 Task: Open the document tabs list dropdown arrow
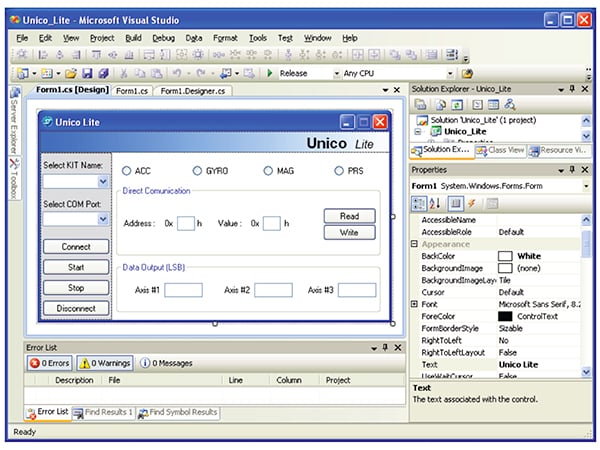pyautogui.click(x=385, y=90)
